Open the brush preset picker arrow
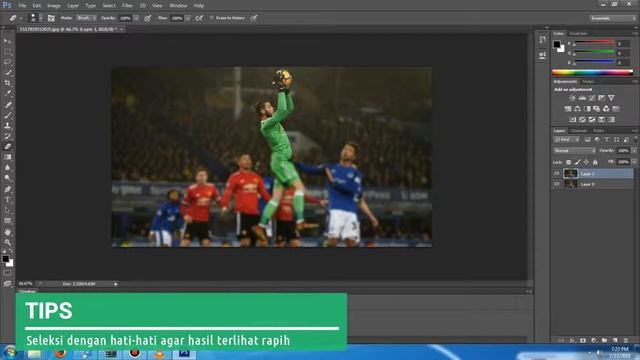This screenshot has height=360, width=640. 40,18
